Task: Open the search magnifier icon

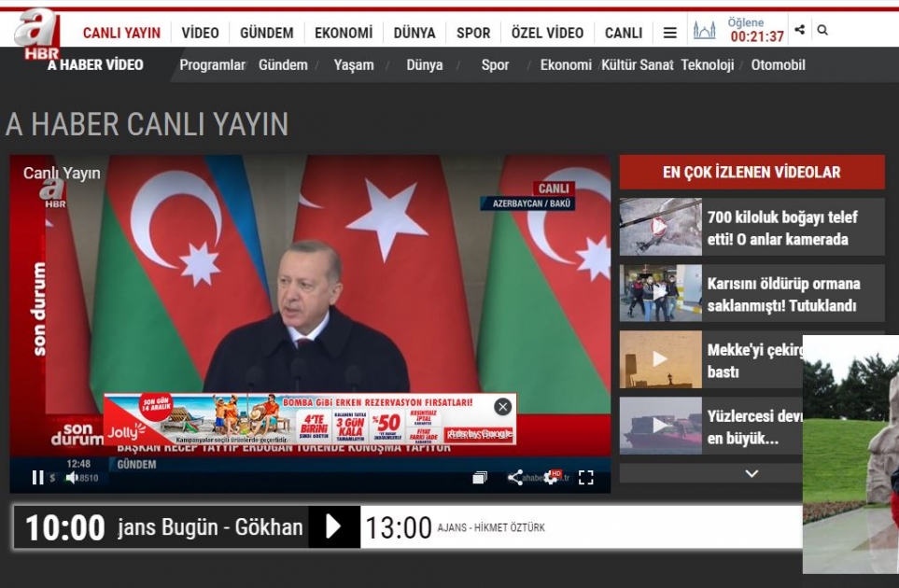Action: pos(822,30)
